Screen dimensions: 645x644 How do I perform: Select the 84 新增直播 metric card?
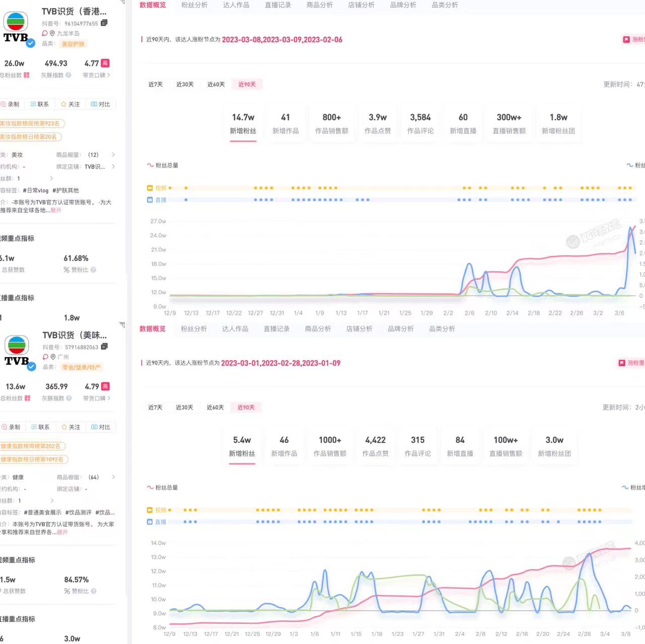(460, 446)
